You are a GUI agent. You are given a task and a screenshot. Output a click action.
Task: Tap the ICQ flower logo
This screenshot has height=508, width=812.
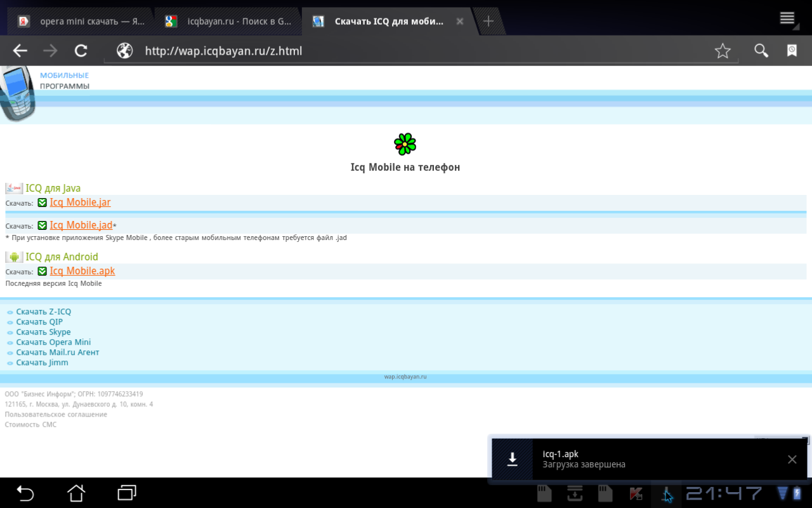405,144
